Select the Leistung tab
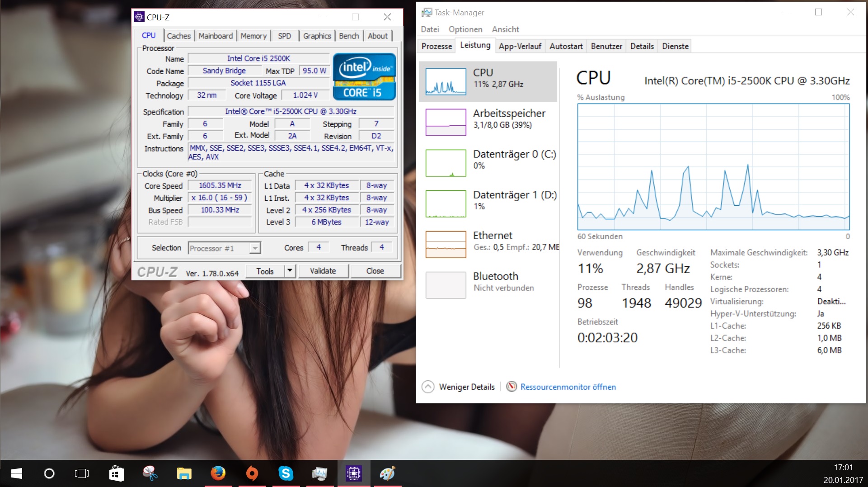Screen dimensions: 868x487 475,45
